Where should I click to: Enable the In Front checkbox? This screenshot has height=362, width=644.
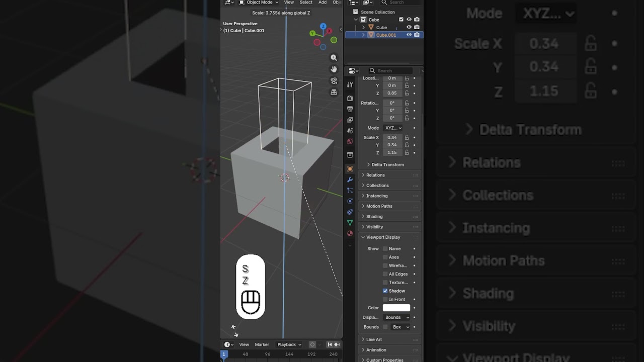tap(385, 299)
